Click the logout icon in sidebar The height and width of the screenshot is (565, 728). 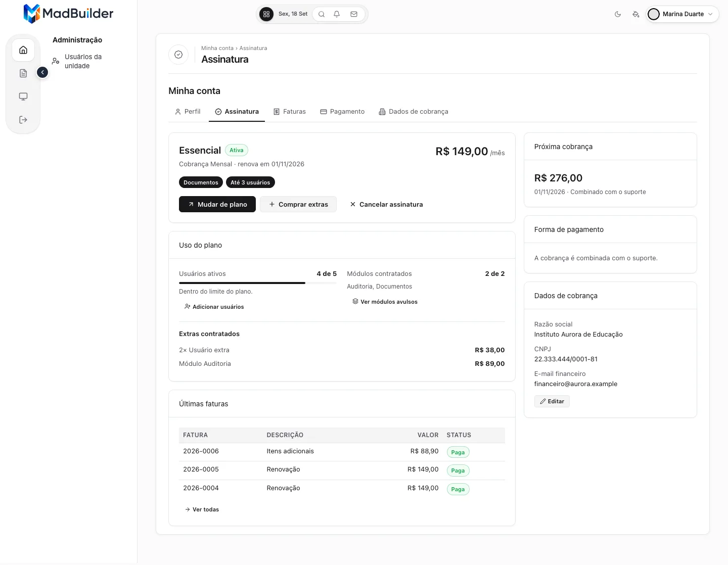point(23,120)
